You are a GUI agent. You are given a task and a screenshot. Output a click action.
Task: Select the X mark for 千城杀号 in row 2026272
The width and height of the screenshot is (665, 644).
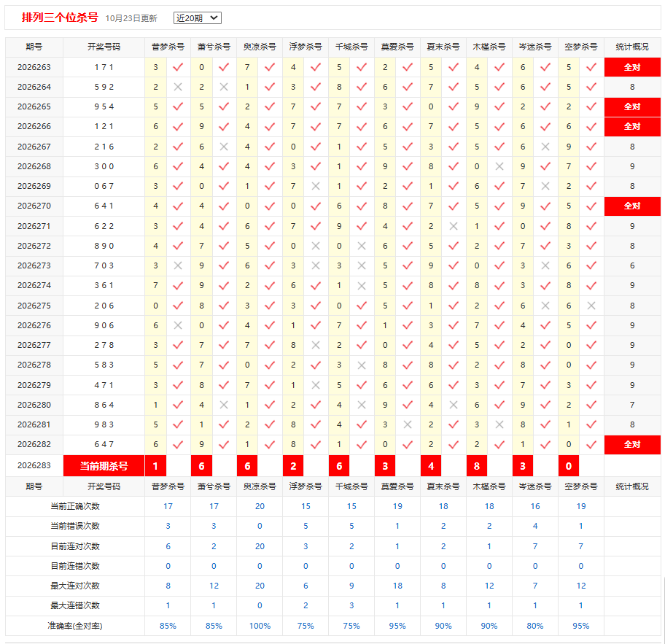[x=362, y=246]
